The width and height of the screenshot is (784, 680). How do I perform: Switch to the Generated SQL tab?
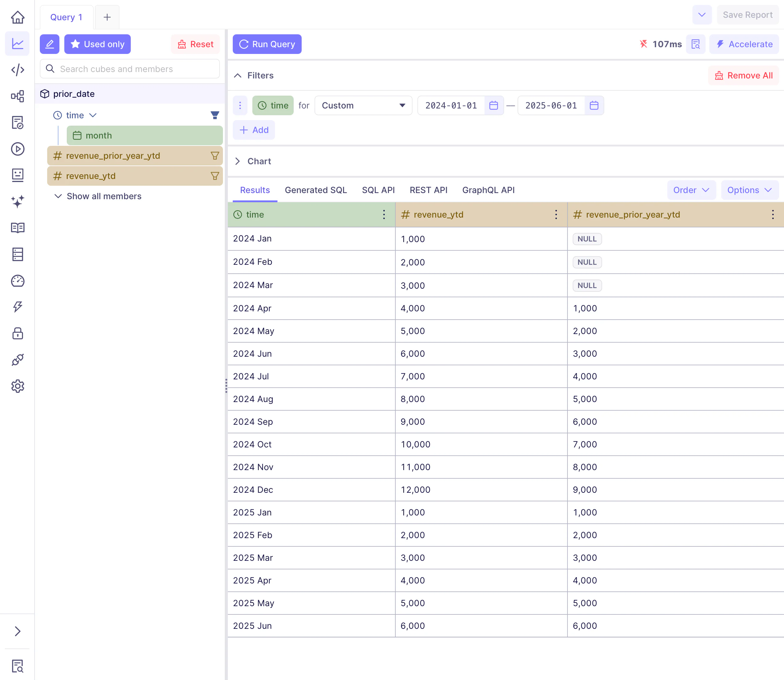pos(315,190)
